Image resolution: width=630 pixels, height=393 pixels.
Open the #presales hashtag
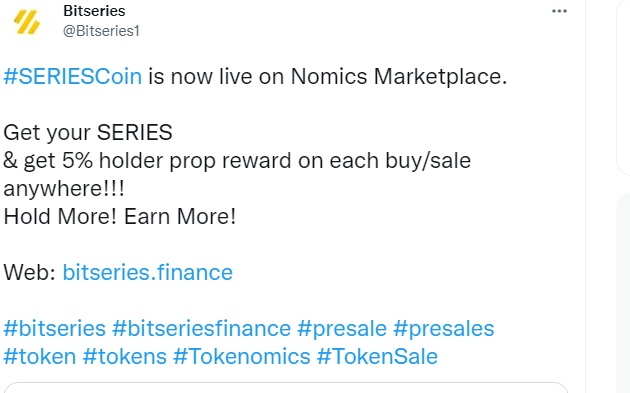click(x=444, y=329)
